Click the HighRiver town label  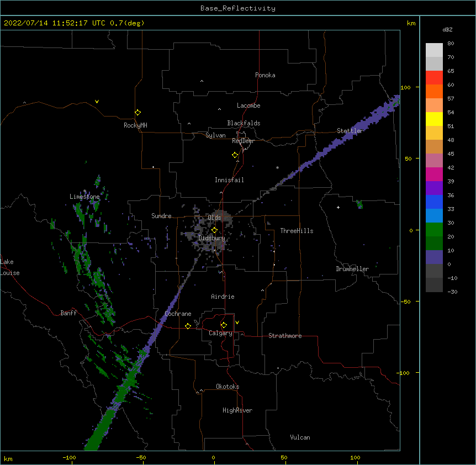pyautogui.click(x=237, y=410)
